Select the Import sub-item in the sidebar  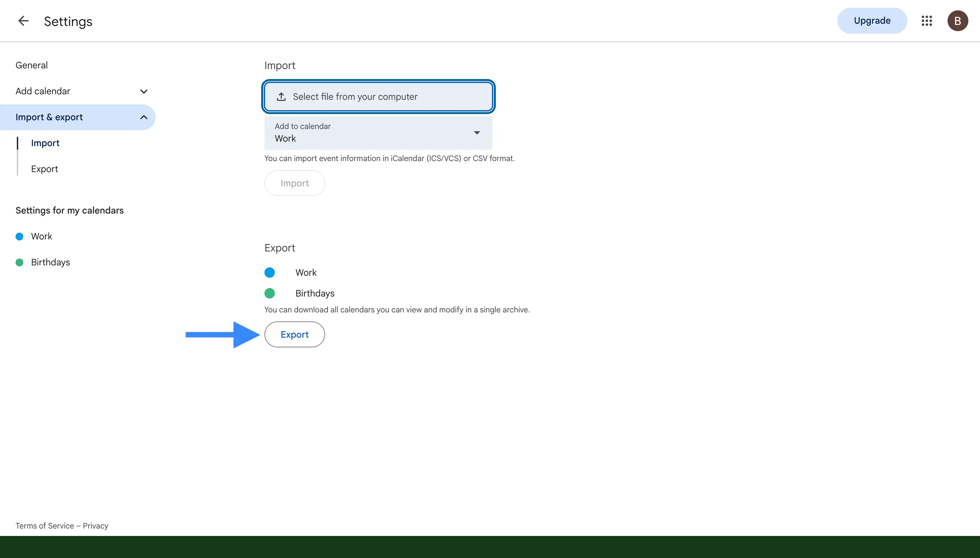(45, 143)
